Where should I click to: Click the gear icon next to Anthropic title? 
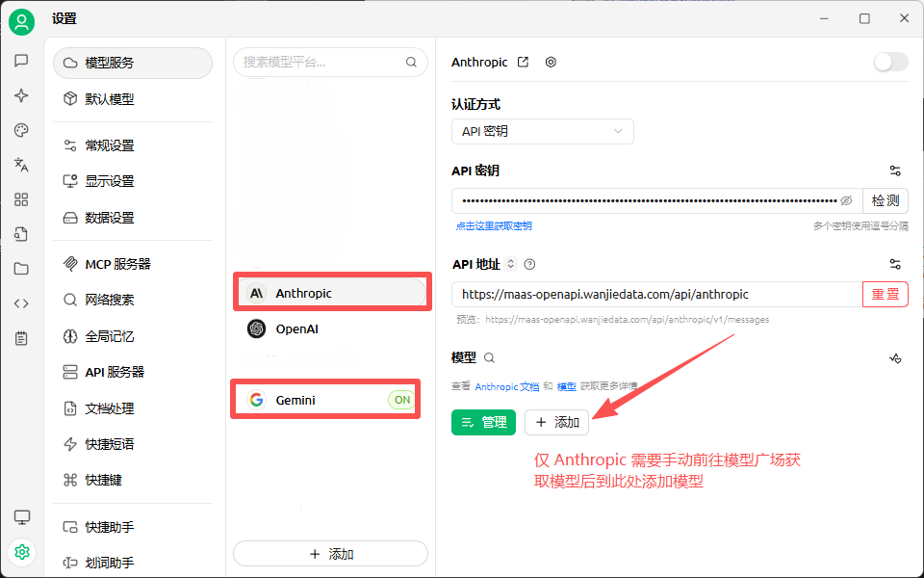[x=551, y=62]
